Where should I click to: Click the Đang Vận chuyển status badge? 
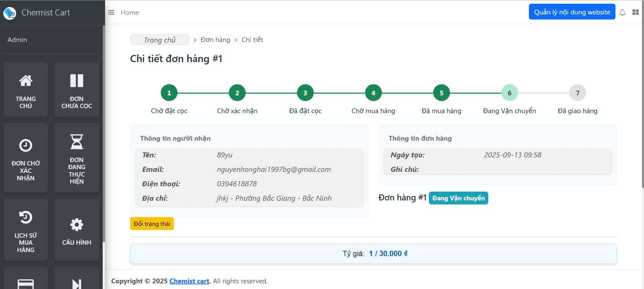point(458,198)
